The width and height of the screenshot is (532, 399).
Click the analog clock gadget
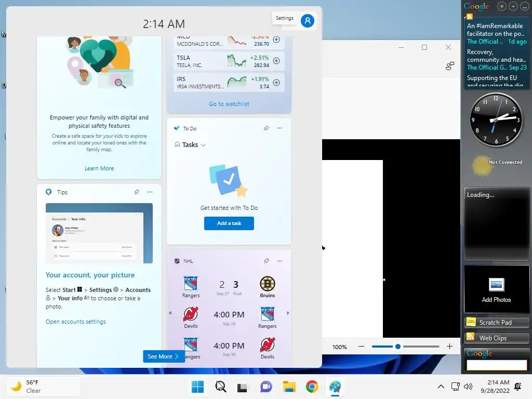point(496,119)
